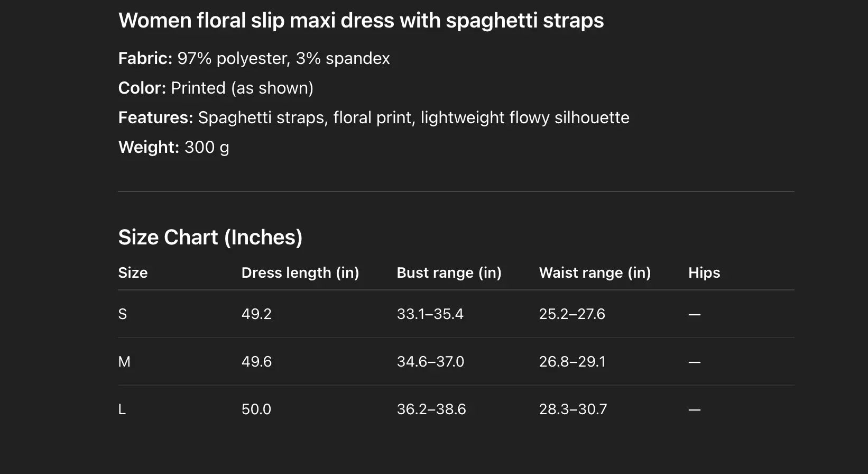The width and height of the screenshot is (868, 474).
Task: Click the product title about floral slip maxi dress
Action: pos(361,21)
